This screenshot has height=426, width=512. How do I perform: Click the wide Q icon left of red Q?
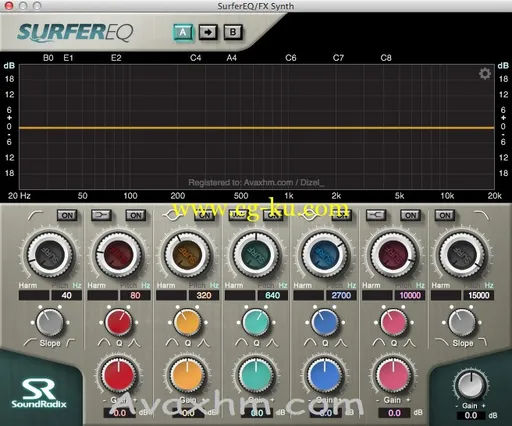click(x=104, y=342)
